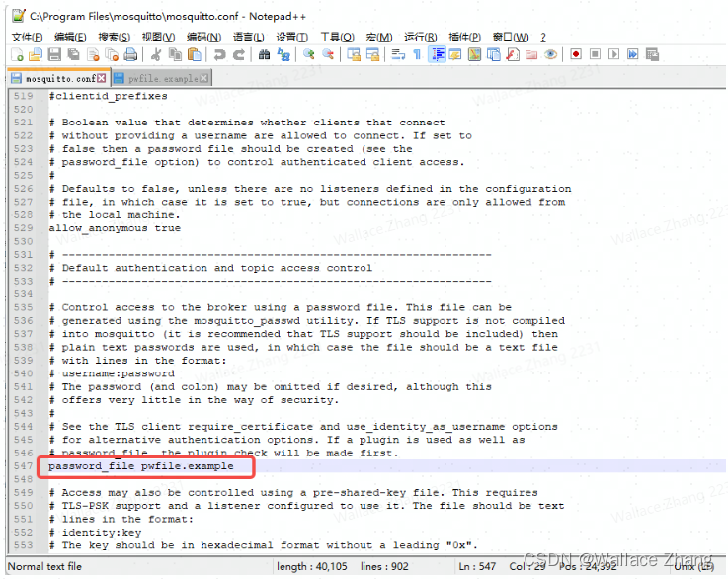
Task: Close the pwfile.example tab
Action: pos(203,78)
